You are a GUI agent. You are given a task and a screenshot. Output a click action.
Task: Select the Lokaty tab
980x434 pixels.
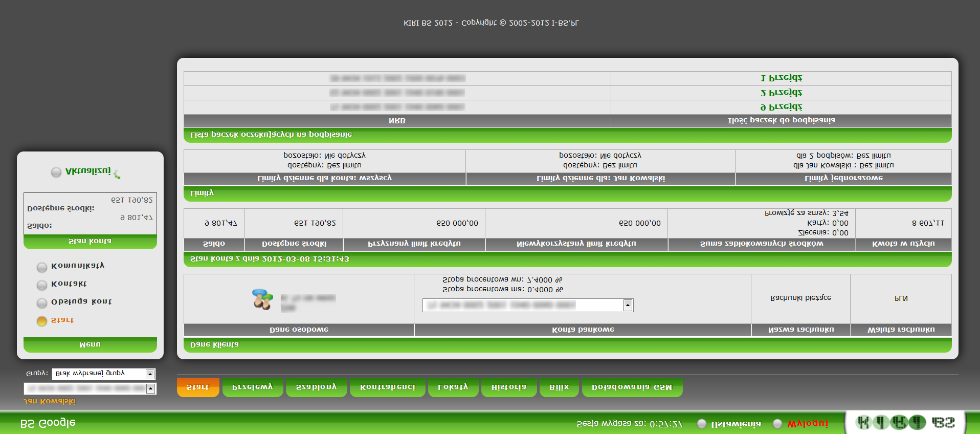(x=453, y=387)
